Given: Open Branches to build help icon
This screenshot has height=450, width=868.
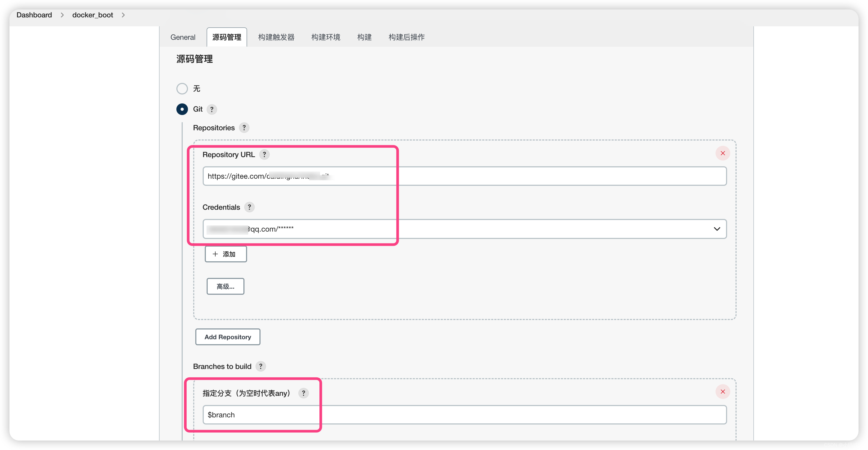Looking at the screenshot, I should 261,366.
